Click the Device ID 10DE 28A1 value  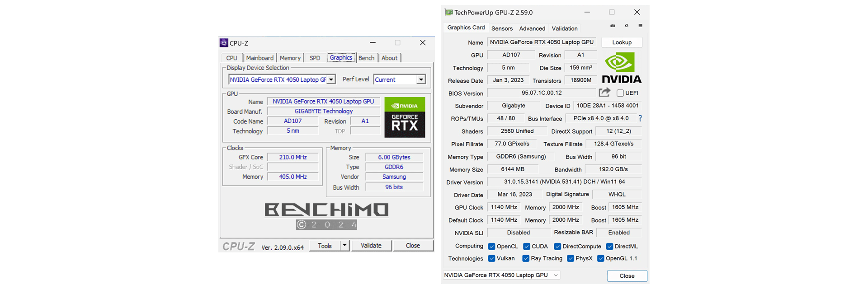(x=608, y=106)
